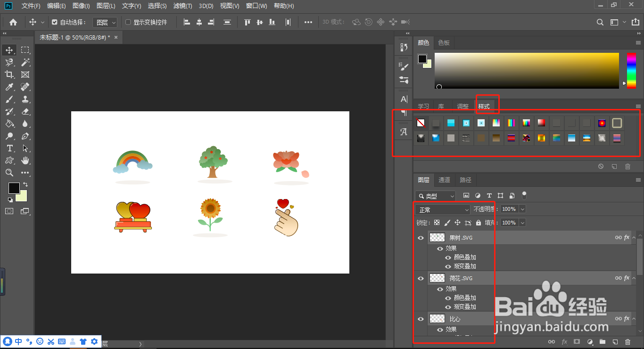Select the Clone Stamp tool

tap(25, 99)
